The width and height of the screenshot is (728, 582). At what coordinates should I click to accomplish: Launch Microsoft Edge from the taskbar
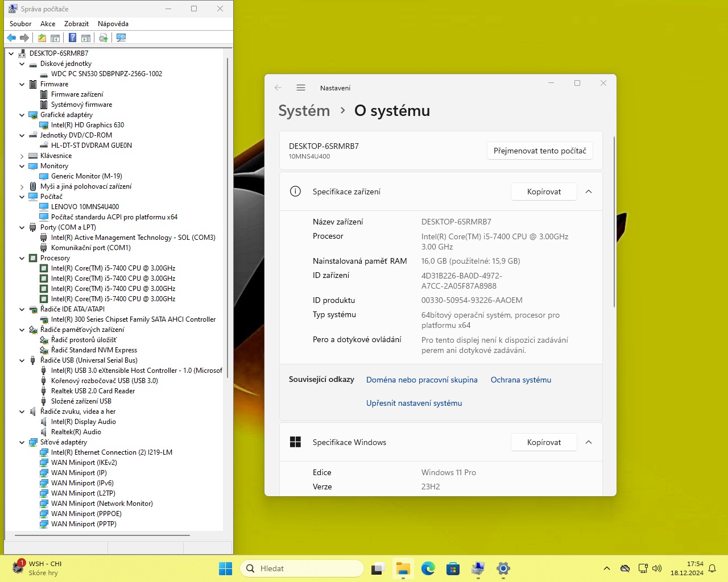coord(428,568)
